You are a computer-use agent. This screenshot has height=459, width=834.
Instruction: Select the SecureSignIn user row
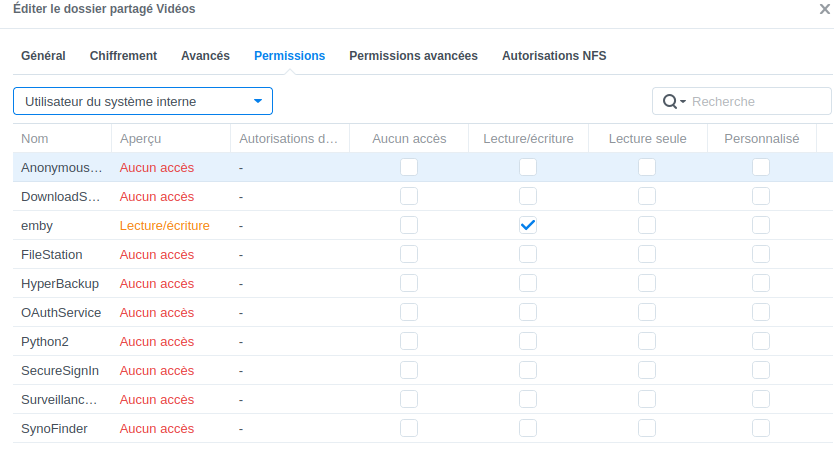pyautogui.click(x=60, y=370)
